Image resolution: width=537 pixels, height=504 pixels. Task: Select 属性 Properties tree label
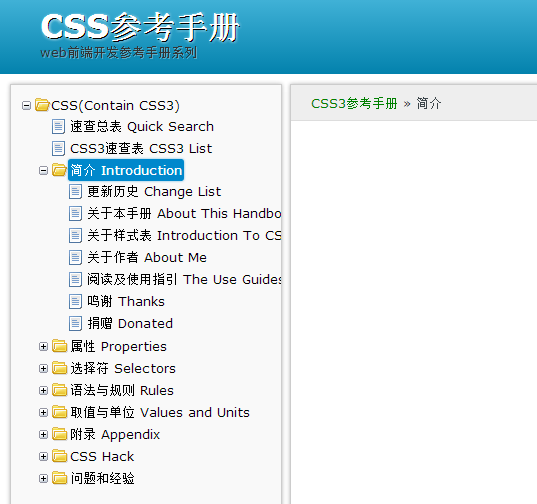(118, 346)
